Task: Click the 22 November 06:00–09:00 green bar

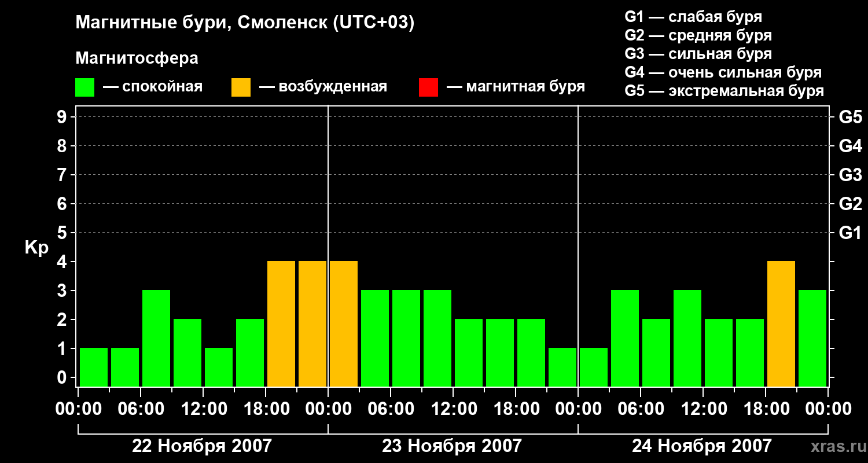Action: click(156, 338)
